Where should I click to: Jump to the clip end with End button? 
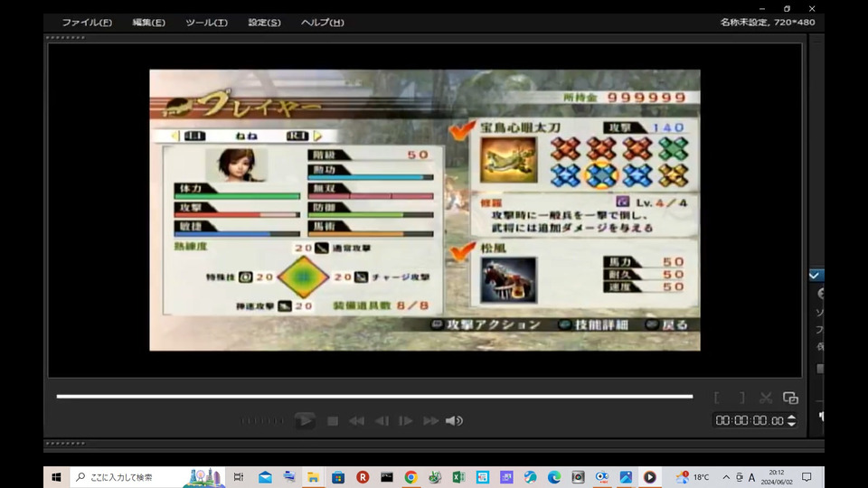click(x=430, y=421)
